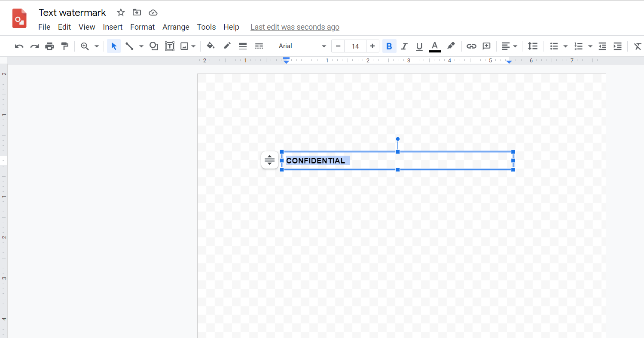Image resolution: width=644 pixels, height=338 pixels.
Task: Click the rotation handle above text box
Action: pyautogui.click(x=398, y=139)
